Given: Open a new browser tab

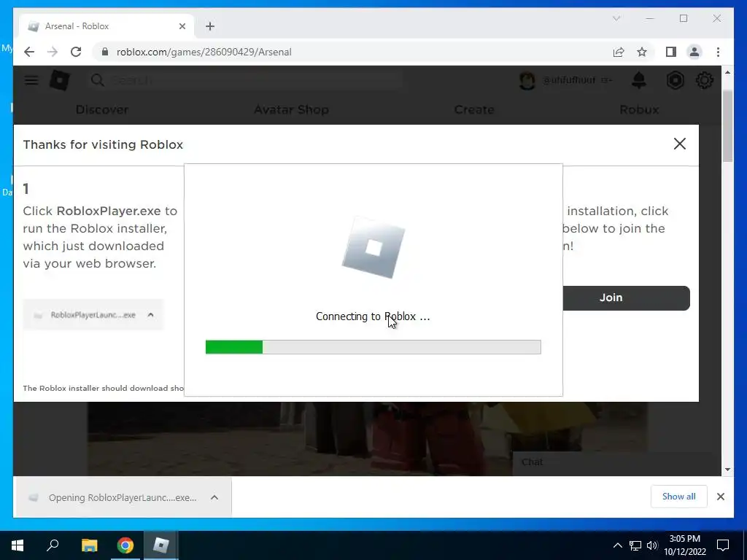Looking at the screenshot, I should 210,26.
